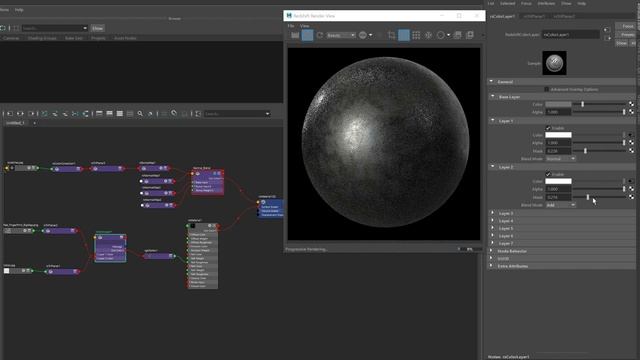The width and height of the screenshot is (640, 360).
Task: Open the View menu in Render View
Action: pos(304,26)
